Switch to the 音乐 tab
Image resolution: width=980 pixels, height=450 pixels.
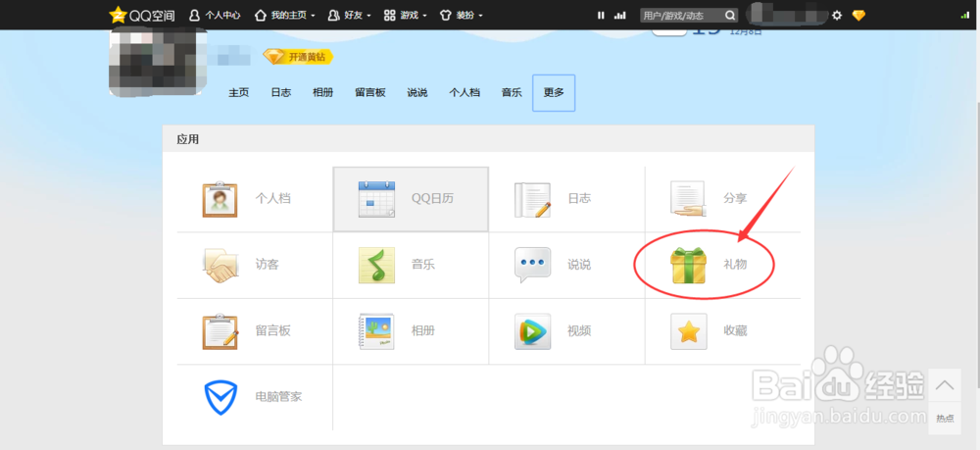click(512, 92)
